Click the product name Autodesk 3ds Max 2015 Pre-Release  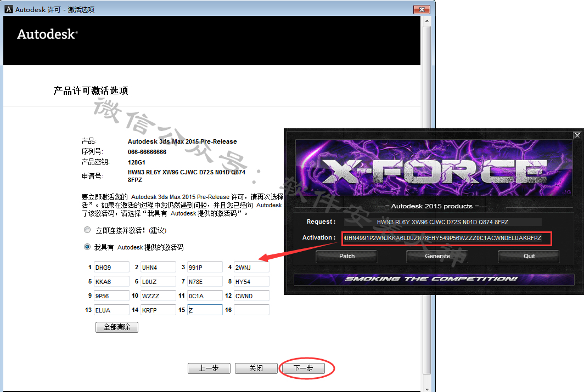[182, 141]
